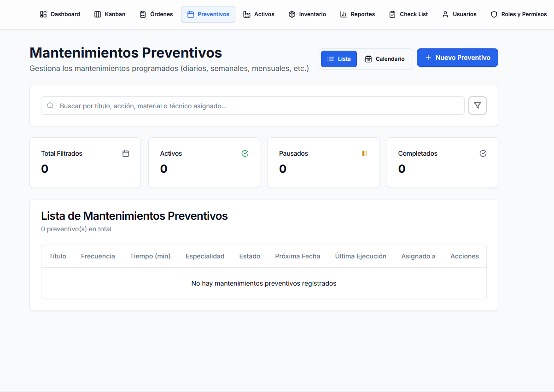Click the Órdenes clipboard icon
Screen dimensions: 554x392
point(143,14)
